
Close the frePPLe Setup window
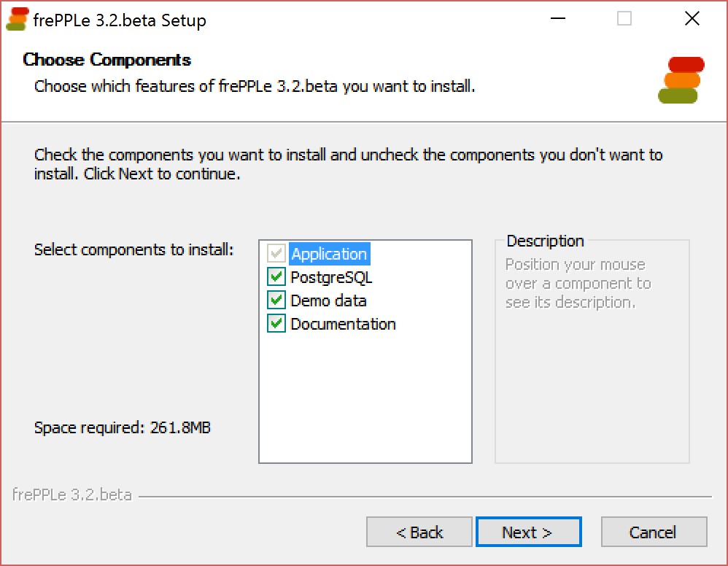[692, 19]
